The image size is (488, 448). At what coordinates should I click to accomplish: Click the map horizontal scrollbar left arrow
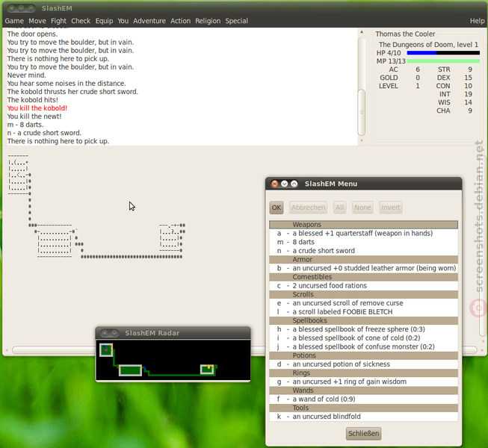[x=7, y=349]
